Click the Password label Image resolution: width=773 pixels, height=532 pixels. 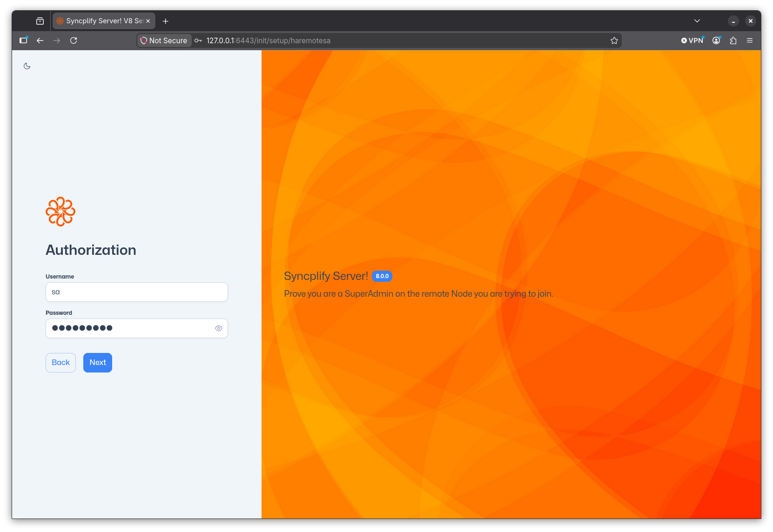pos(59,313)
